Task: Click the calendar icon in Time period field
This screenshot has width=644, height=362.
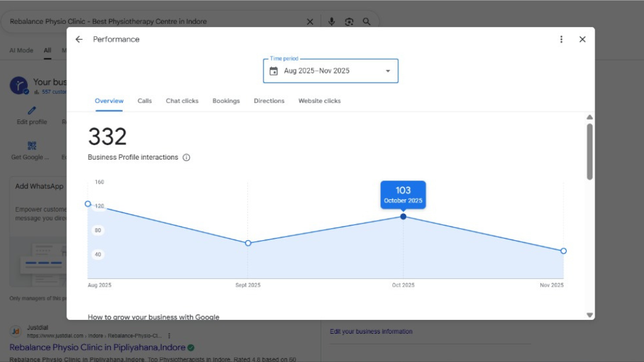Action: [x=274, y=71]
